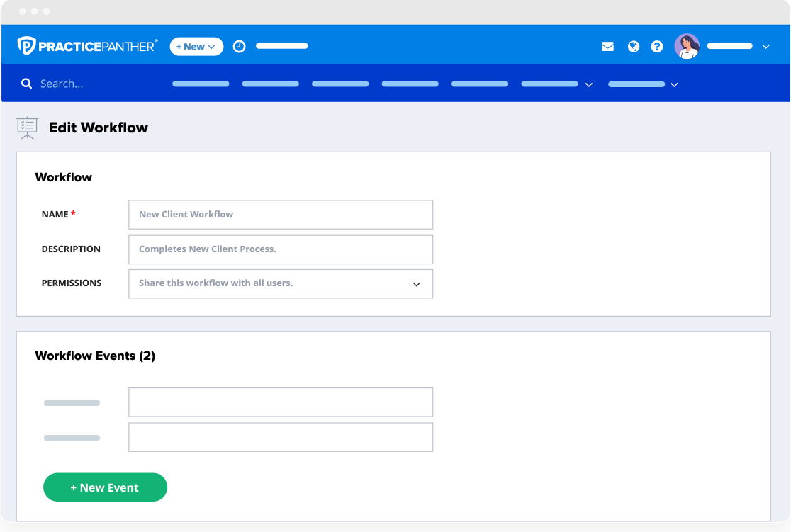
Task: Open the + New dropdown button
Action: 196,47
